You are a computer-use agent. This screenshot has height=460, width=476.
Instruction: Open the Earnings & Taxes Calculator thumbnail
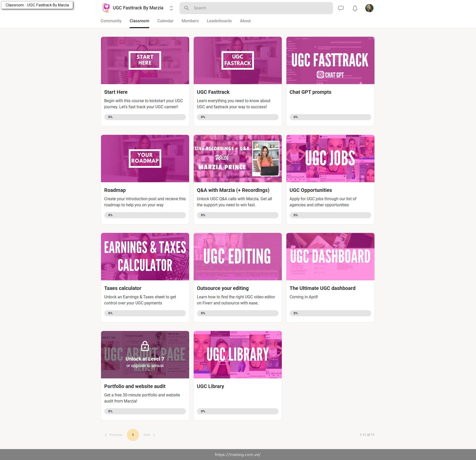click(145, 256)
